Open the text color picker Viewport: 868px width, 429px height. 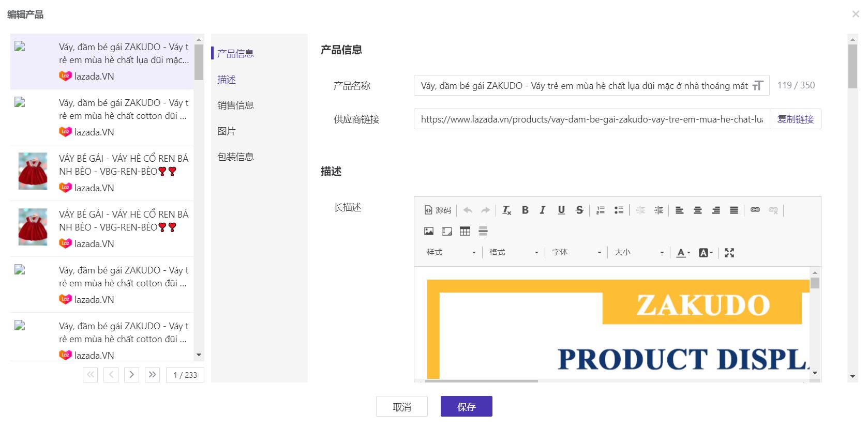tap(683, 252)
